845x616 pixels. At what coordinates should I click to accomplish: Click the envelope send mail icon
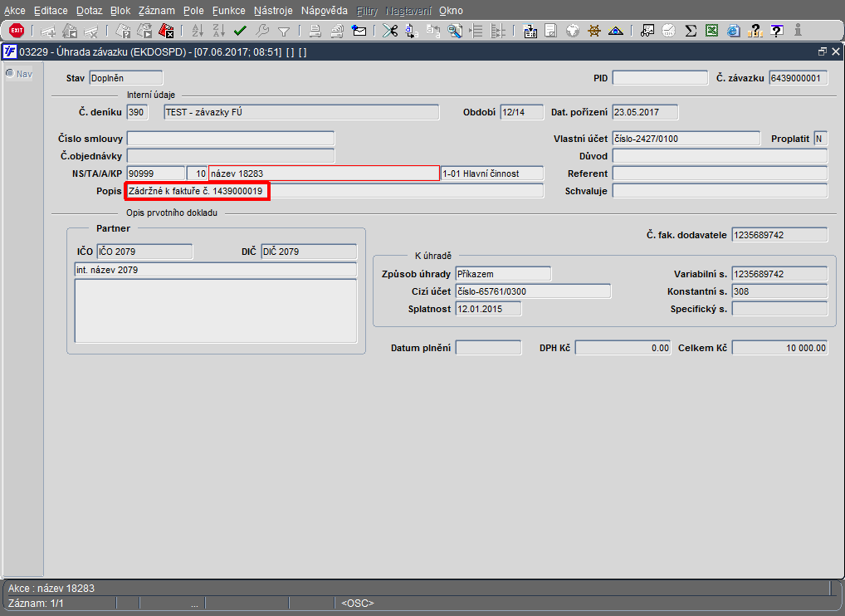pyautogui.click(x=359, y=32)
